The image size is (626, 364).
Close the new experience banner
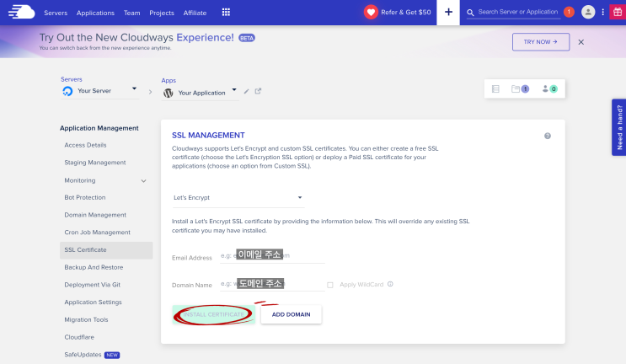(581, 42)
